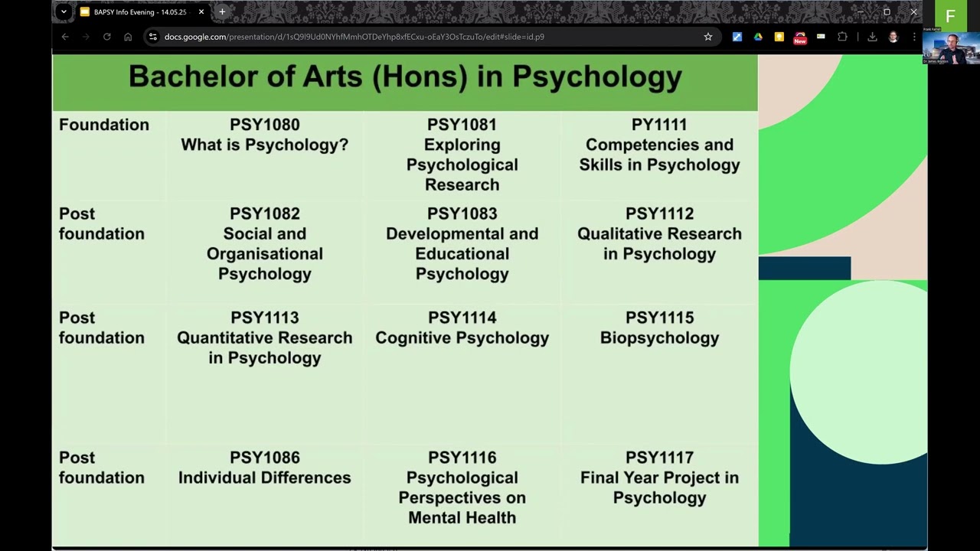The image size is (980, 551).
Task: Open the Chrome profile avatar
Action: pos(893,37)
